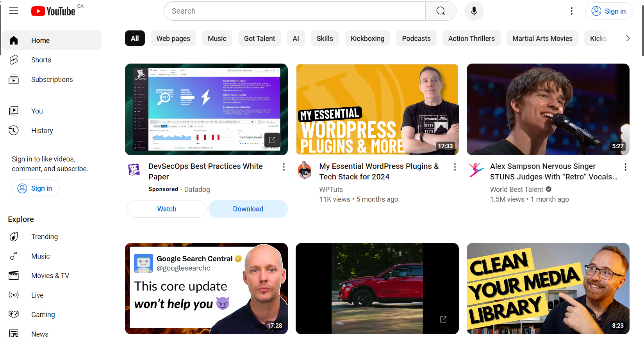Select the Music filter chip
Screen dimensions: 644x337
pyautogui.click(x=217, y=38)
